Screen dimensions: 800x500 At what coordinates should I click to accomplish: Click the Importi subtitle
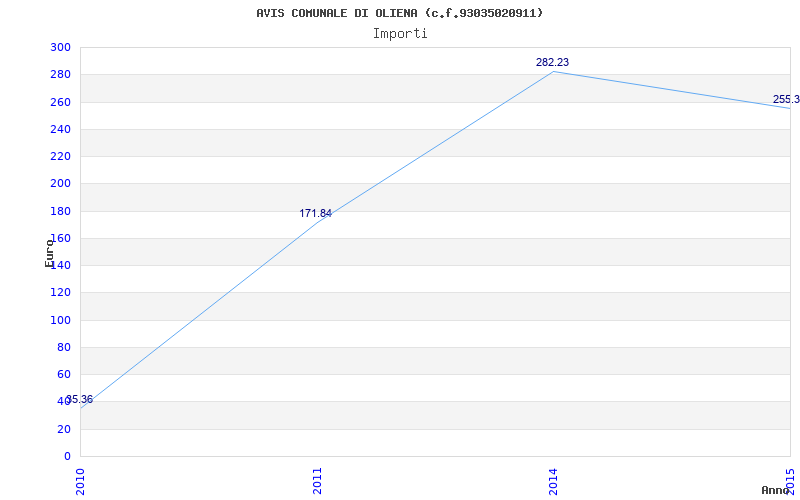point(399,34)
